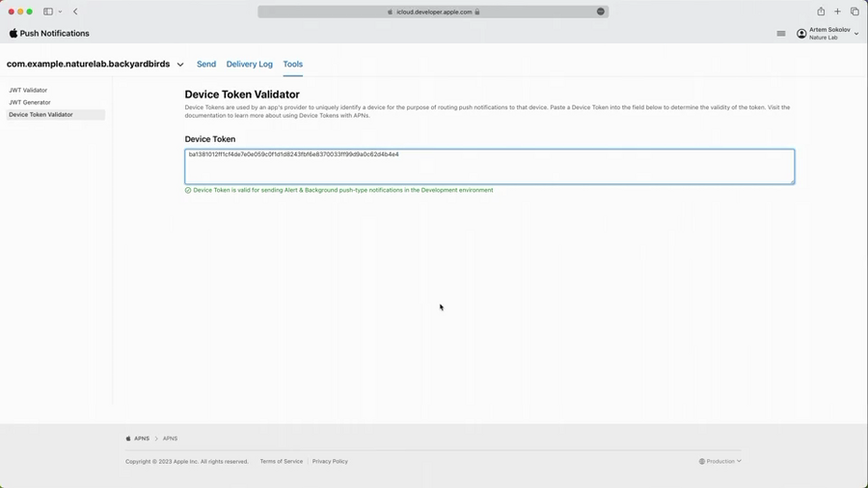The width and height of the screenshot is (868, 488).
Task: Switch to the Delivery Log tab
Action: [x=250, y=65]
